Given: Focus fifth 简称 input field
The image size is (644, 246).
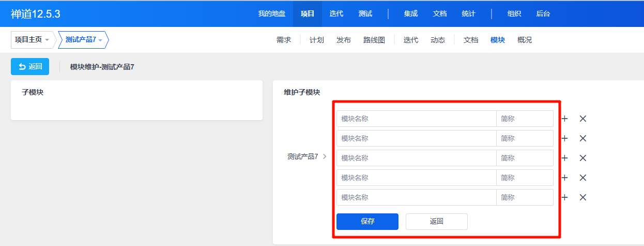Looking at the screenshot, I should [x=525, y=197].
